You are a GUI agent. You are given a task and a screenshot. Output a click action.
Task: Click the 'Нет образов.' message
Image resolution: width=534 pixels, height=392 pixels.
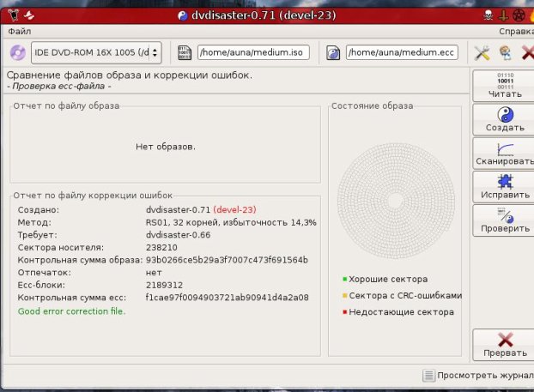tap(166, 147)
